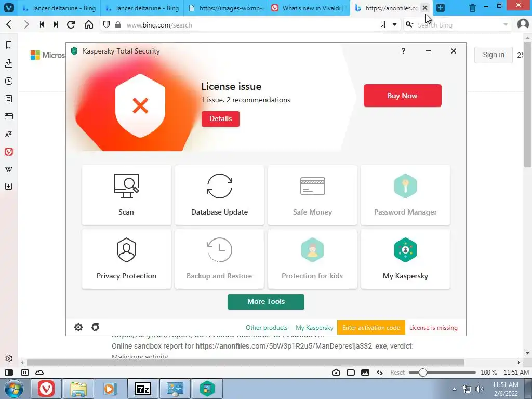532x399 pixels.
Task: Toggle tab tiling in status bar
Action: (25, 373)
